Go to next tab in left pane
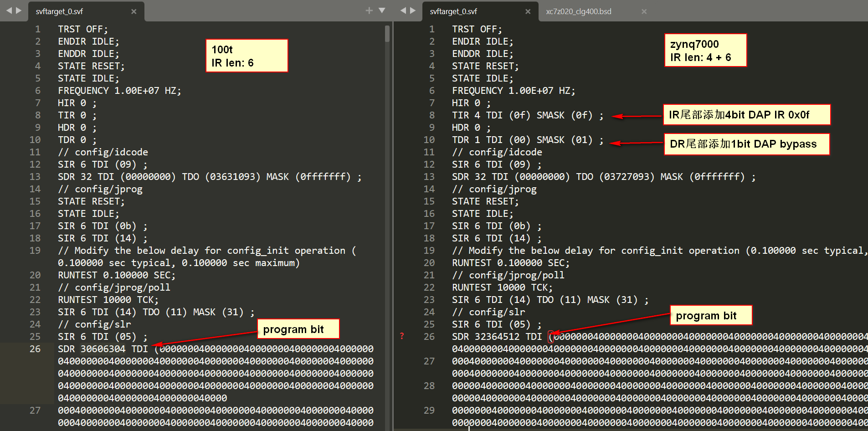The image size is (868, 431). 19,10
